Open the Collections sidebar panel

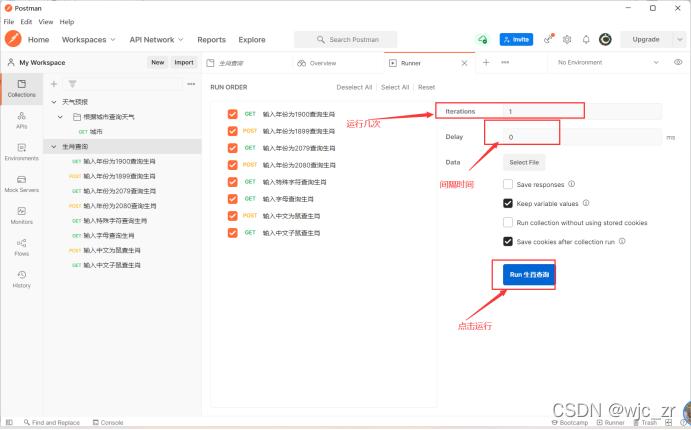pyautogui.click(x=22, y=89)
